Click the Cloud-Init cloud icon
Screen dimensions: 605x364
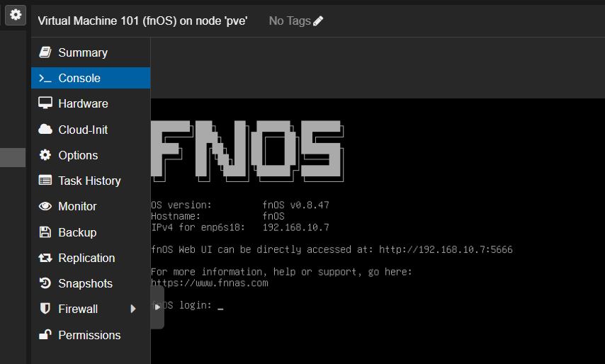click(x=45, y=129)
